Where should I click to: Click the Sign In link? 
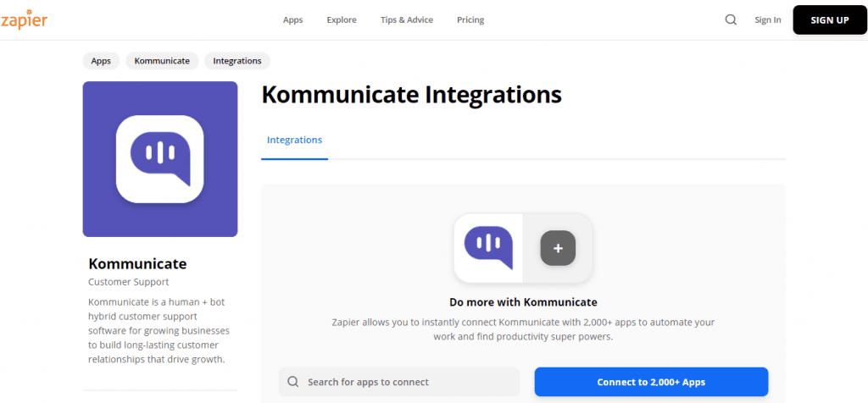point(768,20)
